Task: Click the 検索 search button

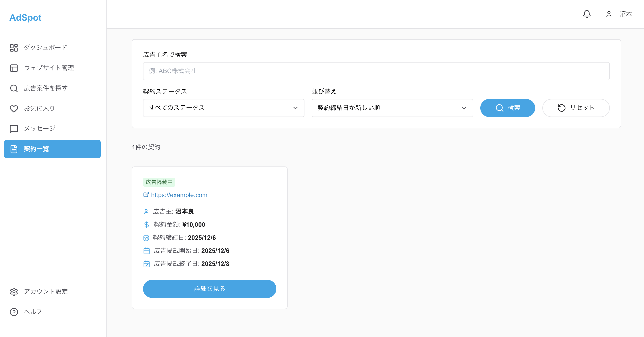Action: pos(508,108)
